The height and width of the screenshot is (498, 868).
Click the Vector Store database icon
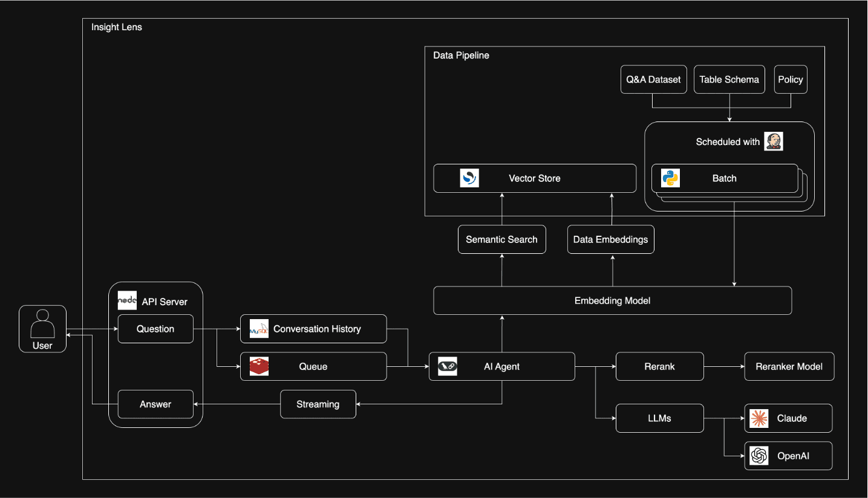[469, 178]
